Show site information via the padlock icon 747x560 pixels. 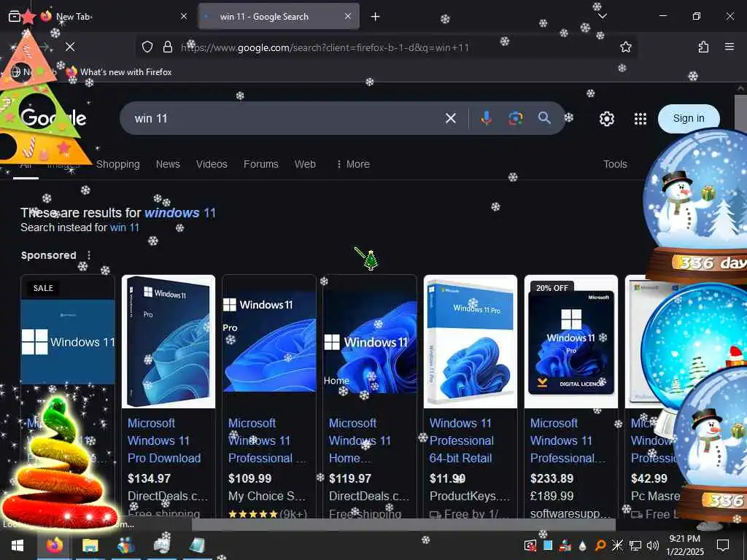[x=167, y=47]
